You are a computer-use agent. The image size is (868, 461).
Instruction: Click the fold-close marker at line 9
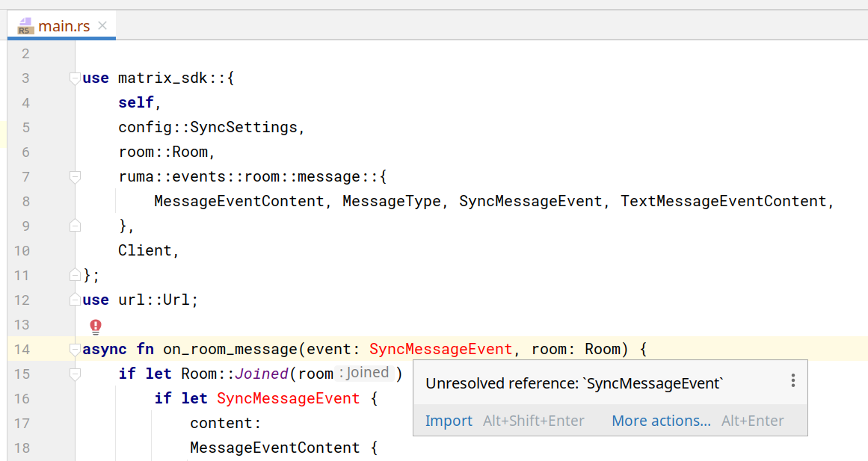pos(74,225)
